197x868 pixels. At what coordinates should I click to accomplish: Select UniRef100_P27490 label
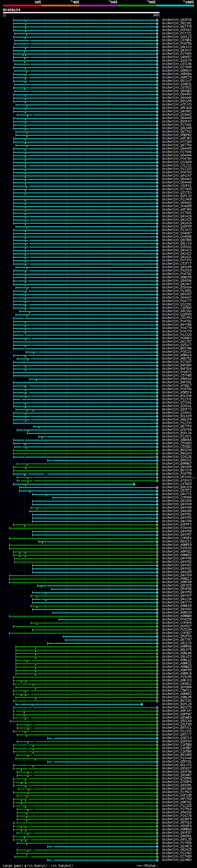176,54
